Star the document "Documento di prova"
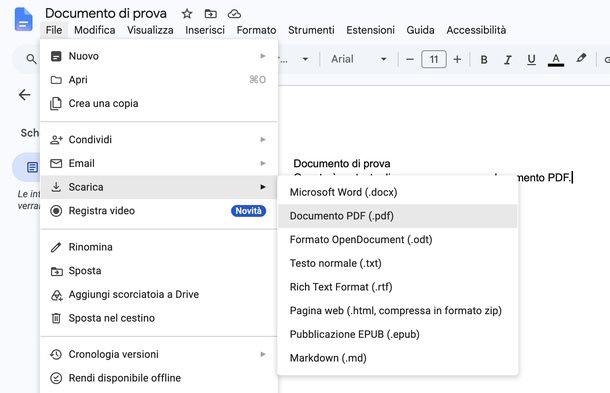Viewport: 610px width, 393px height. point(187,14)
